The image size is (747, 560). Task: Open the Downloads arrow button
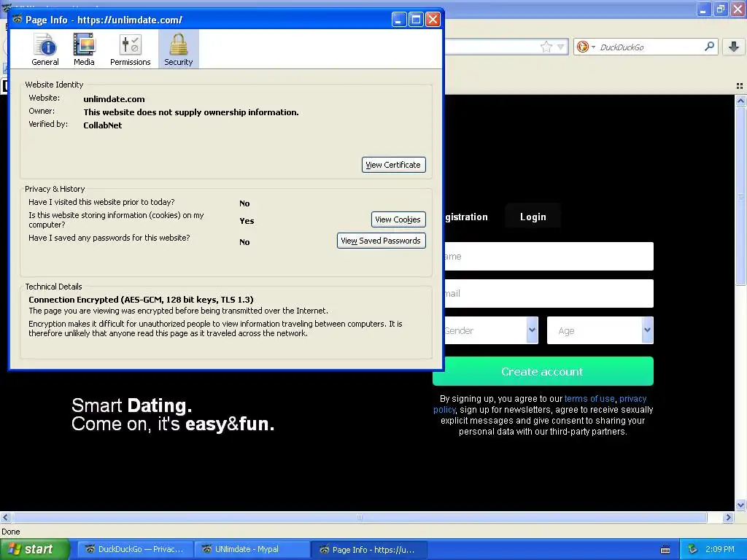click(734, 47)
